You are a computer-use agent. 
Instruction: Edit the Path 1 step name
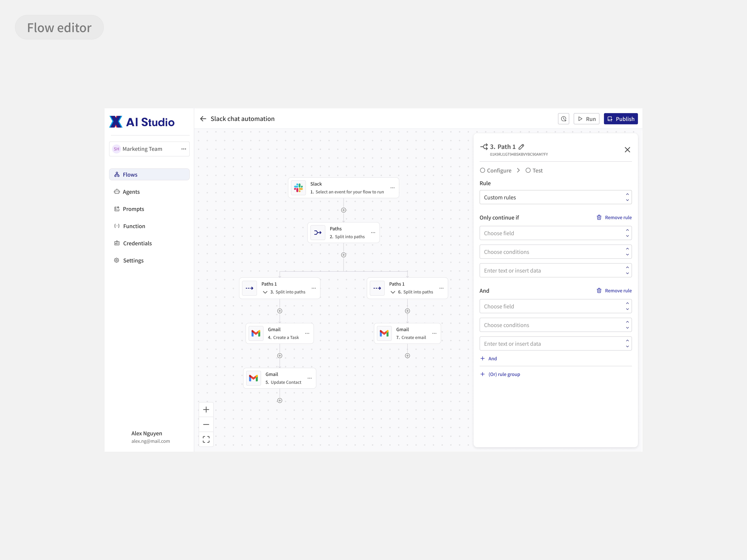pos(521,147)
